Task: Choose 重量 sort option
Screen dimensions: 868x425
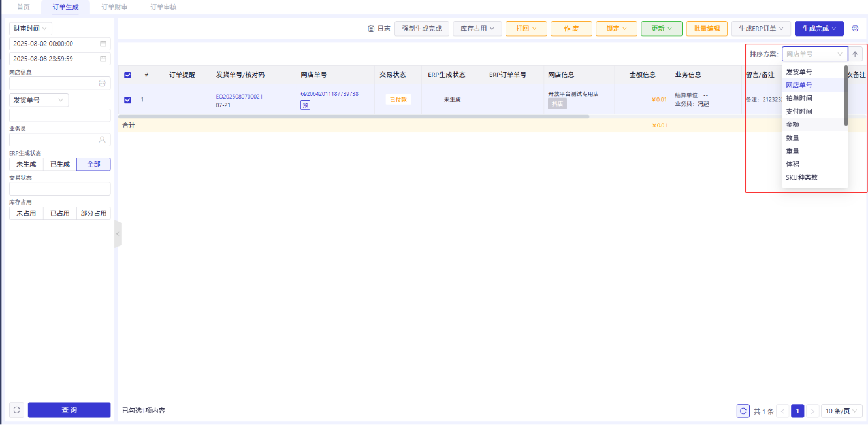Action: pos(813,151)
